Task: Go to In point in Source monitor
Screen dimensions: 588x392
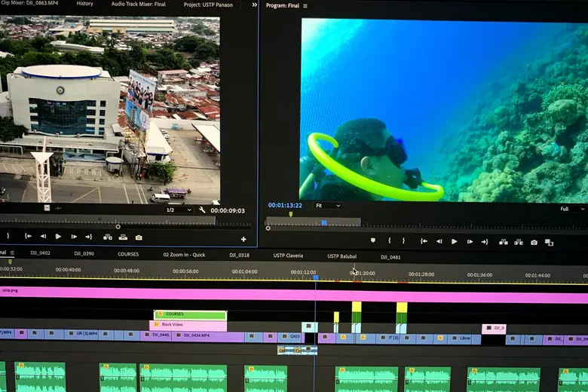Action: [x=28, y=236]
